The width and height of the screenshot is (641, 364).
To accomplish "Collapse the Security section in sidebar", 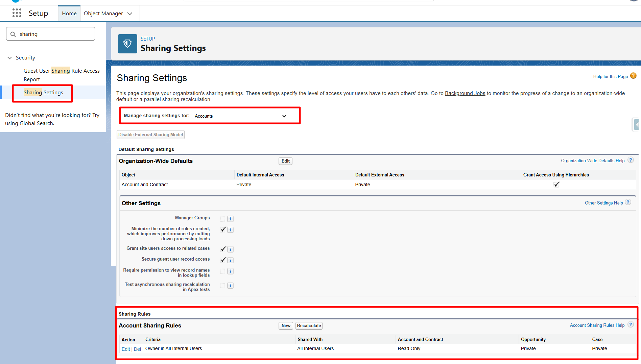I will [x=10, y=58].
